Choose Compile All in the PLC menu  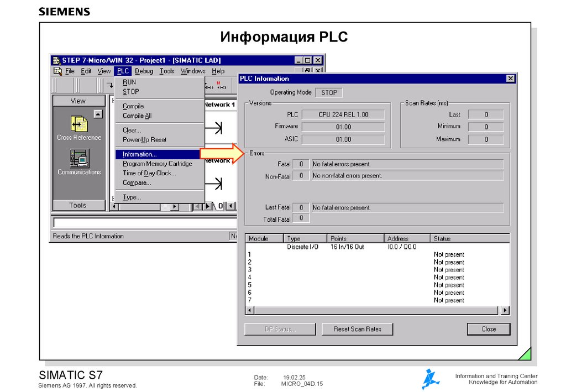point(159,116)
